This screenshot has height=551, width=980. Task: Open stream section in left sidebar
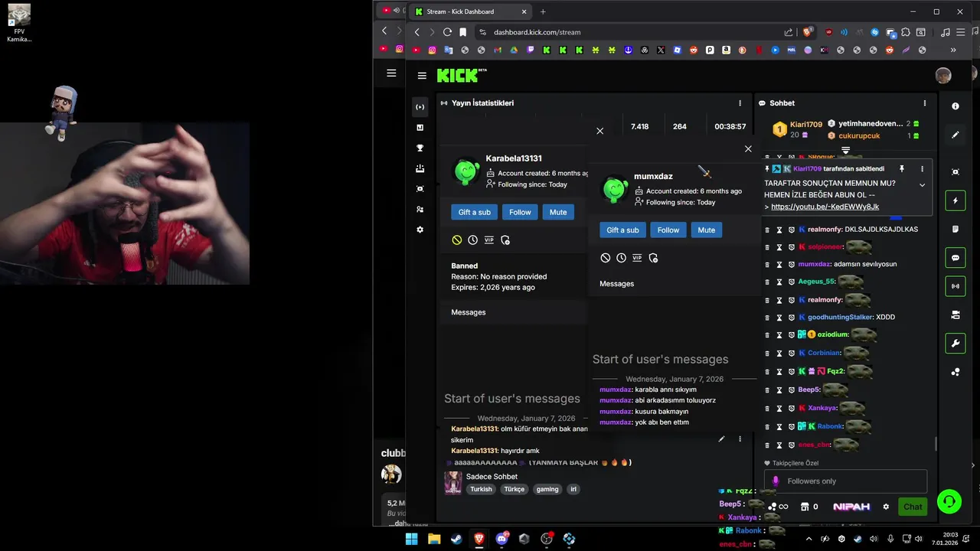[x=420, y=107]
